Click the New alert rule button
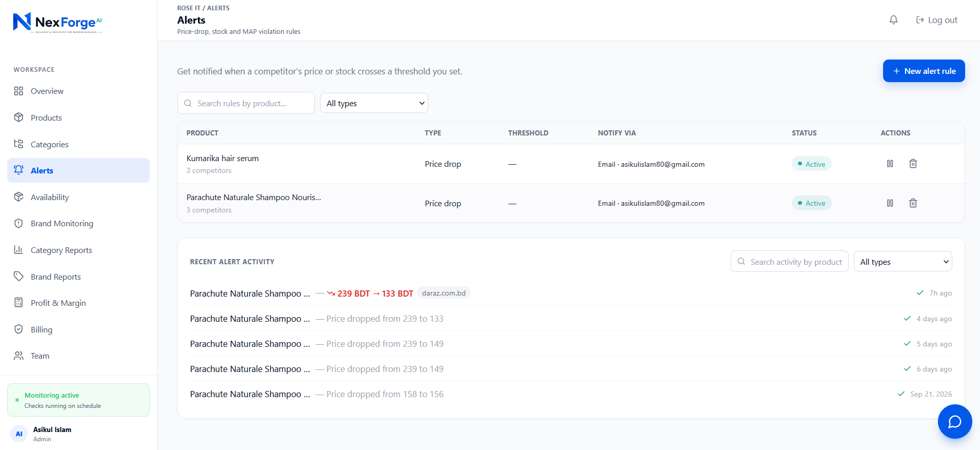This screenshot has height=450, width=980. tap(924, 71)
